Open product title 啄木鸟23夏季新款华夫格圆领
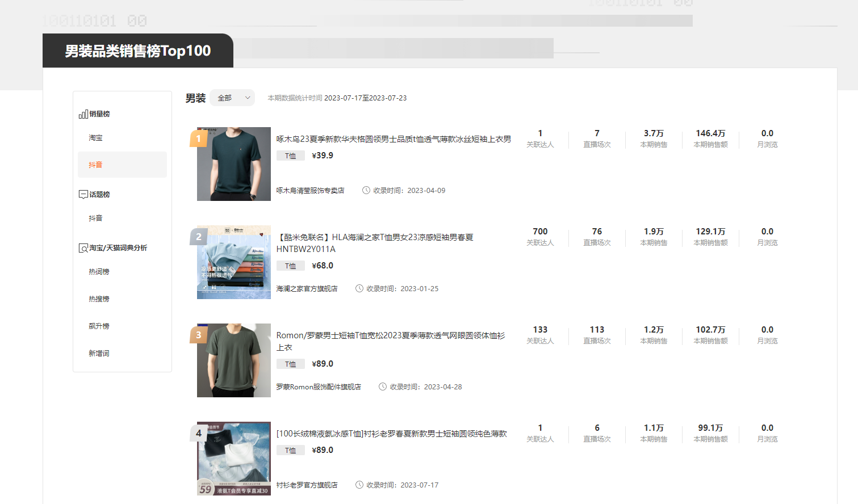 394,139
